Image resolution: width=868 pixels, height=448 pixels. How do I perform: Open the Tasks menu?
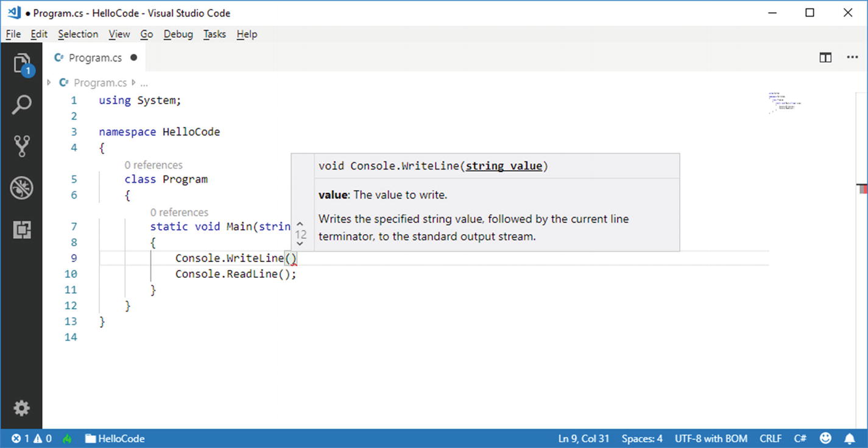point(214,34)
